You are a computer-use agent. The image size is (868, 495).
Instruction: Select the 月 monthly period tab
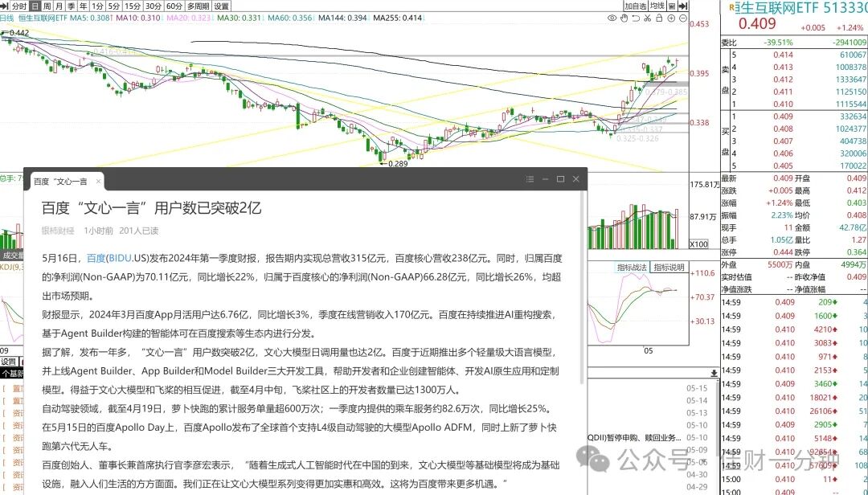(59, 6)
